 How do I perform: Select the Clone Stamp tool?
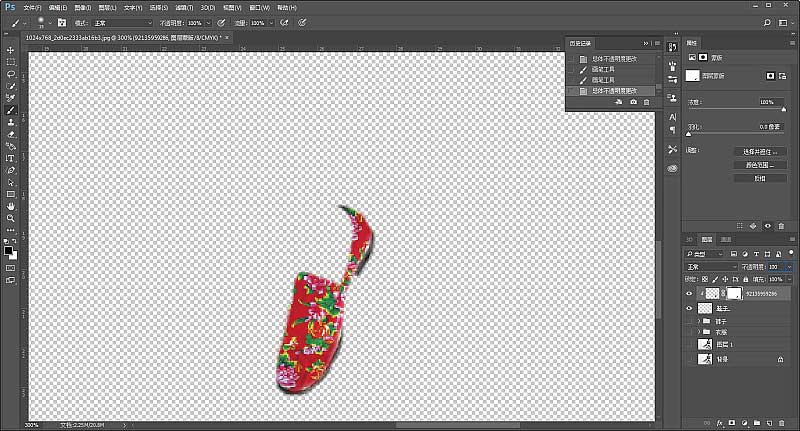(x=11, y=122)
